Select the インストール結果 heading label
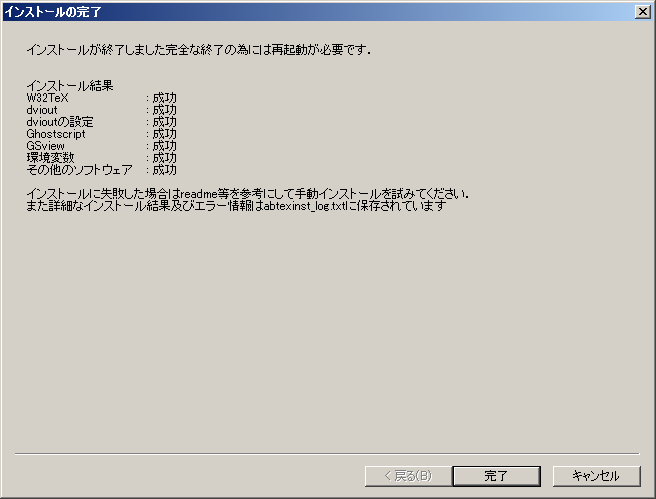The height and width of the screenshot is (499, 656). 70,86
